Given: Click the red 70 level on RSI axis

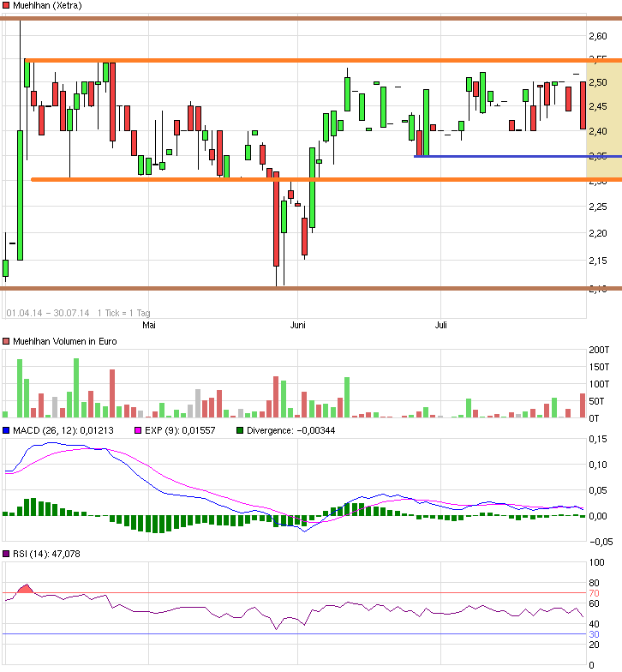Looking at the screenshot, I should (593, 593).
